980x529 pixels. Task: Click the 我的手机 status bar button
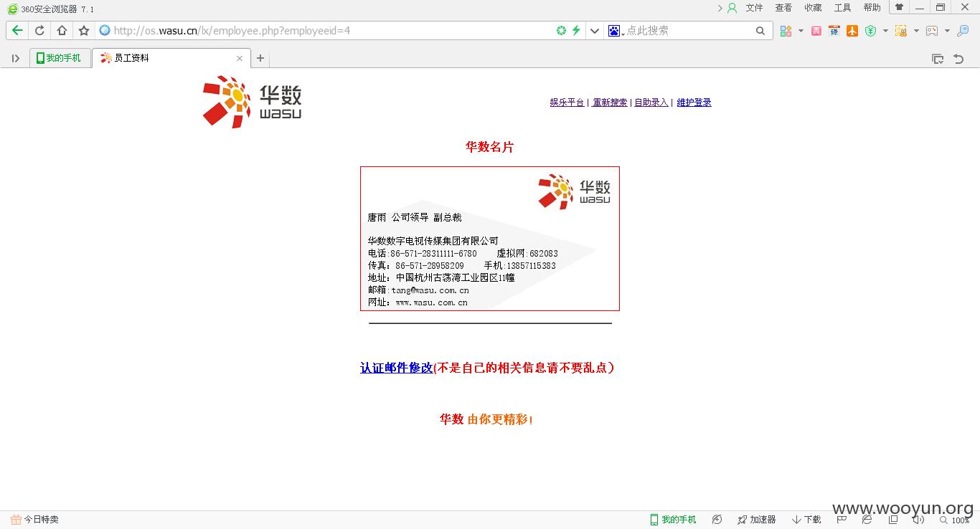(x=673, y=520)
